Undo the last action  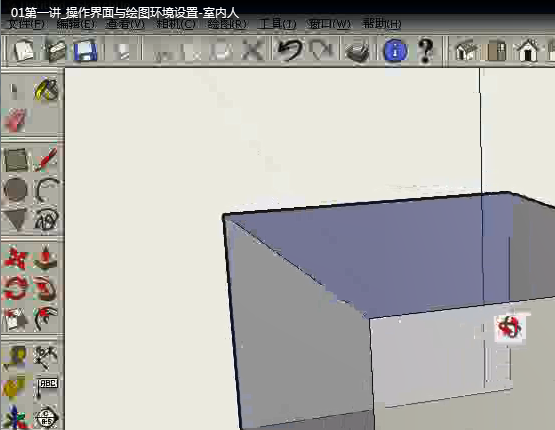tap(290, 50)
